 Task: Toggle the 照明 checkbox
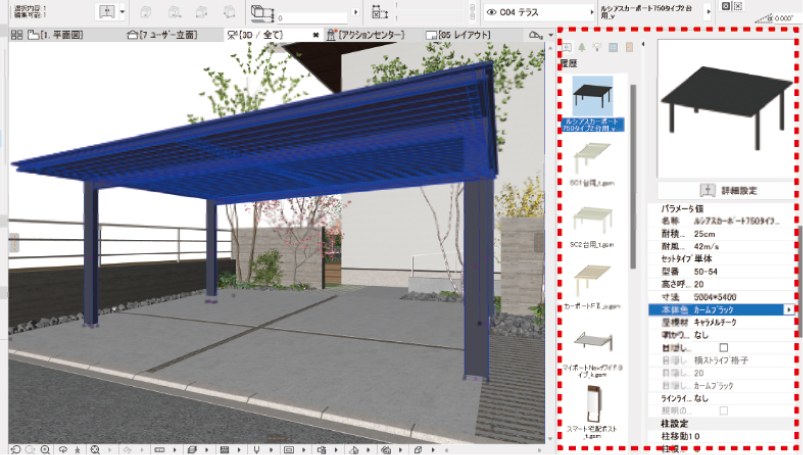coord(723,411)
